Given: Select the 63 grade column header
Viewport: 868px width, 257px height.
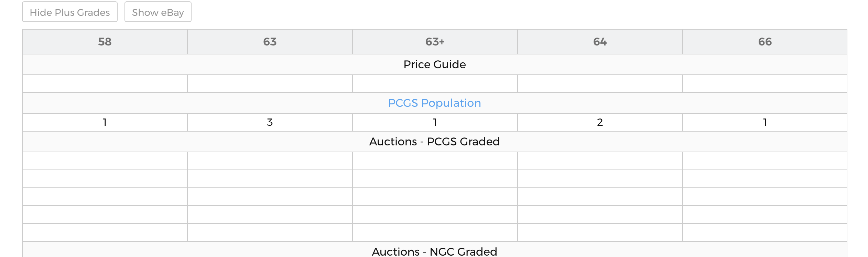Looking at the screenshot, I should [x=270, y=42].
